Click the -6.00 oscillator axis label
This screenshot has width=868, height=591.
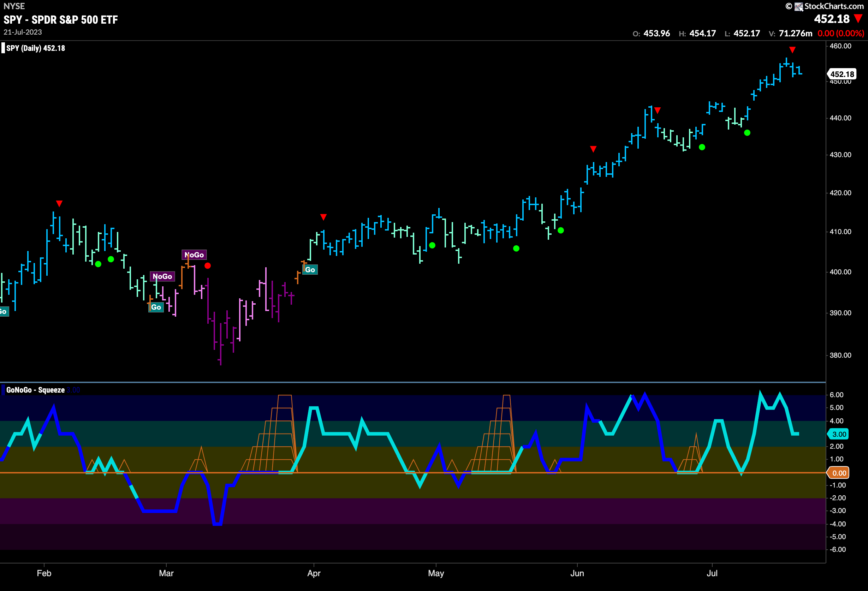[837, 549]
